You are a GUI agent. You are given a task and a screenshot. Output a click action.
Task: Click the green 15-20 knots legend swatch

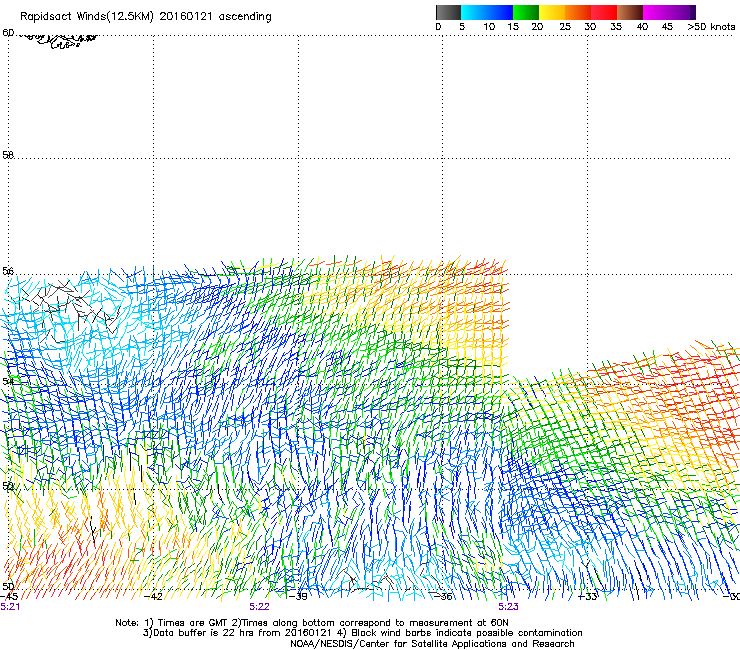pos(526,12)
